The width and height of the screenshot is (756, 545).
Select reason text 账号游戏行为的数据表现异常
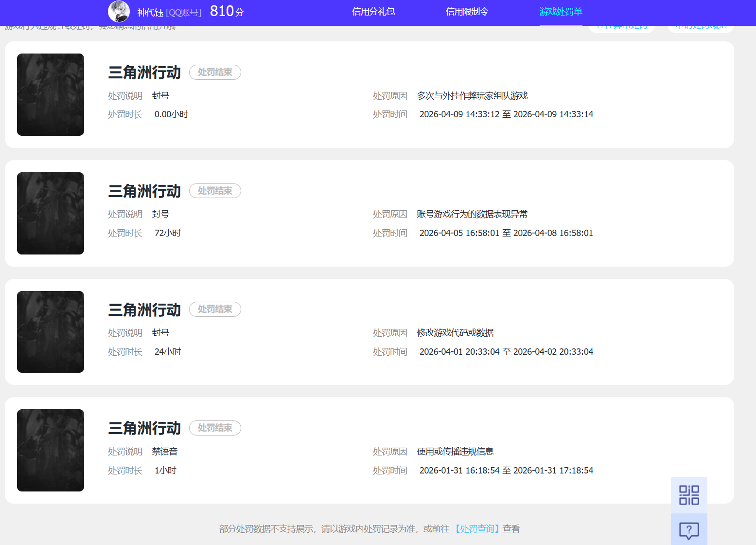pyautogui.click(x=472, y=214)
